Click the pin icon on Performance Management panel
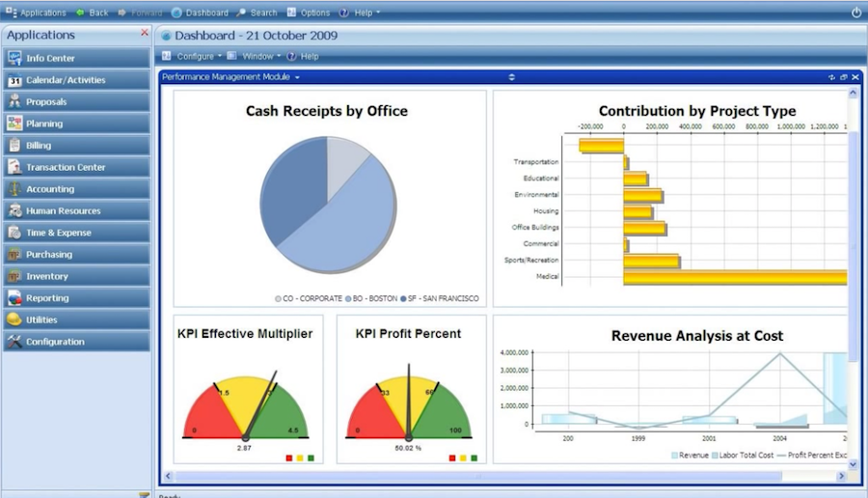The width and height of the screenshot is (868, 498). click(831, 77)
